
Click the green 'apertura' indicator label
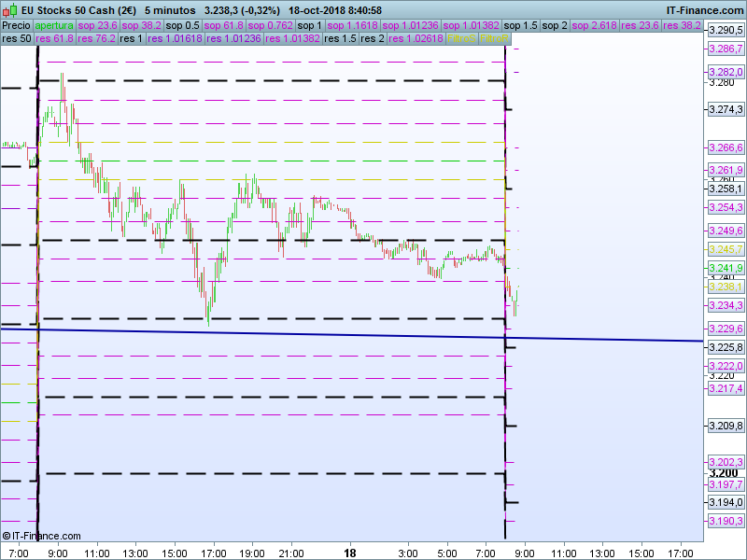54,25
